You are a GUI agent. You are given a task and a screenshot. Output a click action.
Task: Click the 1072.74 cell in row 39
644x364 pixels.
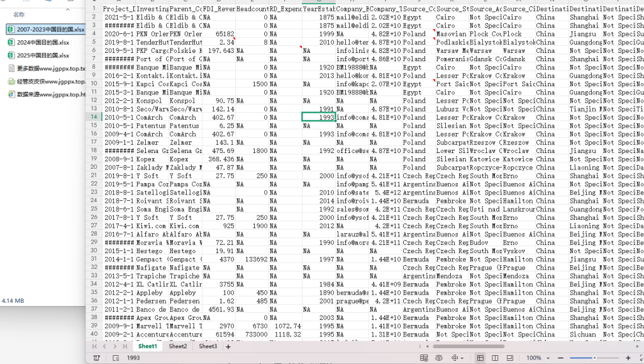(x=286, y=326)
